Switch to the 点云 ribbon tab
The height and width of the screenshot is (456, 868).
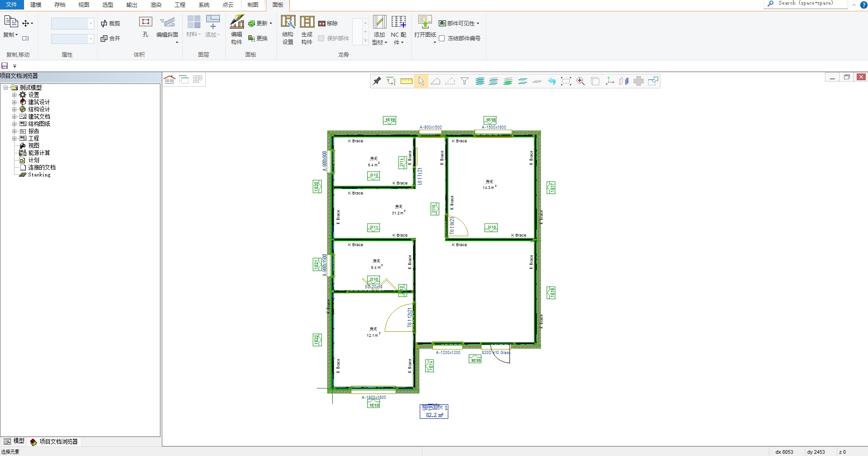(228, 5)
